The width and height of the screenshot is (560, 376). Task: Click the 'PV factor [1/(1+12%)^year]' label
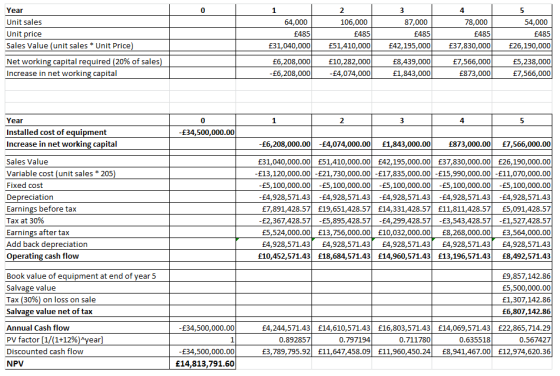click(x=55, y=340)
